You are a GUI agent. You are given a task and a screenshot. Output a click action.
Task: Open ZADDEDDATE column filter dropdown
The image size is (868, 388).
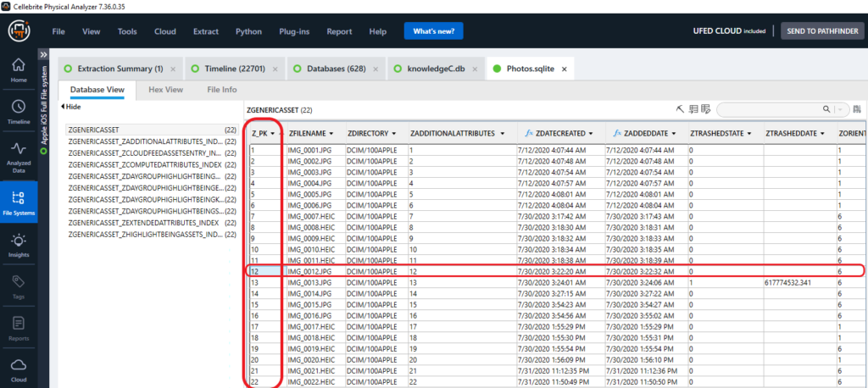tap(672, 133)
